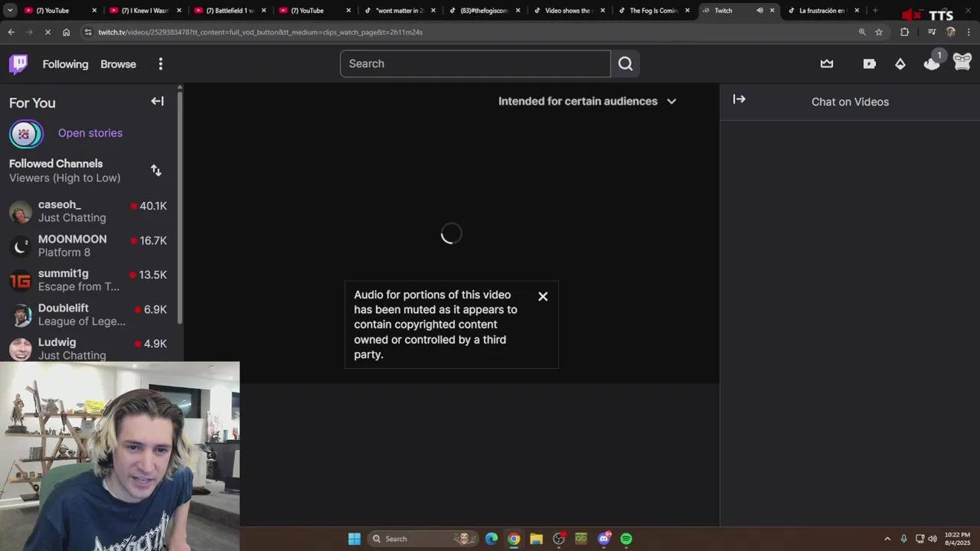
Task: Open caseoh_ channel
Action: click(89, 211)
